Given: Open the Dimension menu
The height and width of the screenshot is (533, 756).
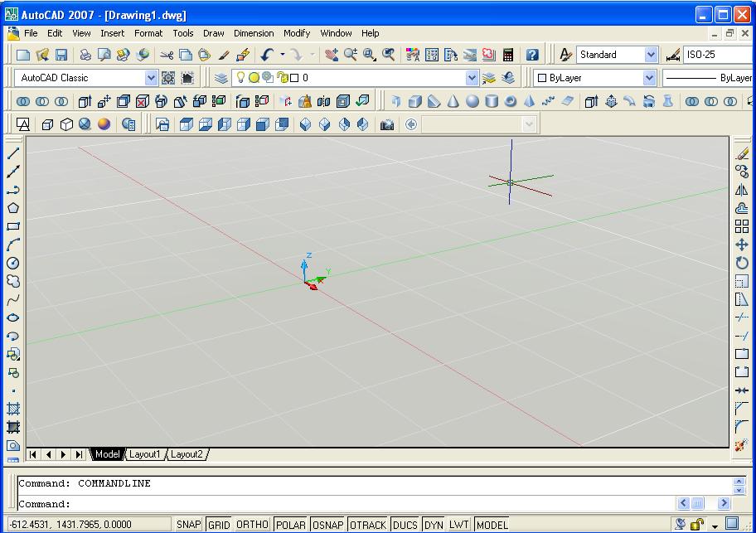Looking at the screenshot, I should [x=254, y=33].
